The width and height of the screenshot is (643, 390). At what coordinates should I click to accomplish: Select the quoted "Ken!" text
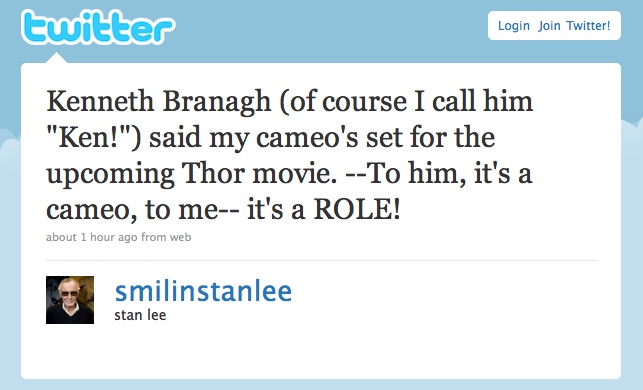tap(93, 137)
